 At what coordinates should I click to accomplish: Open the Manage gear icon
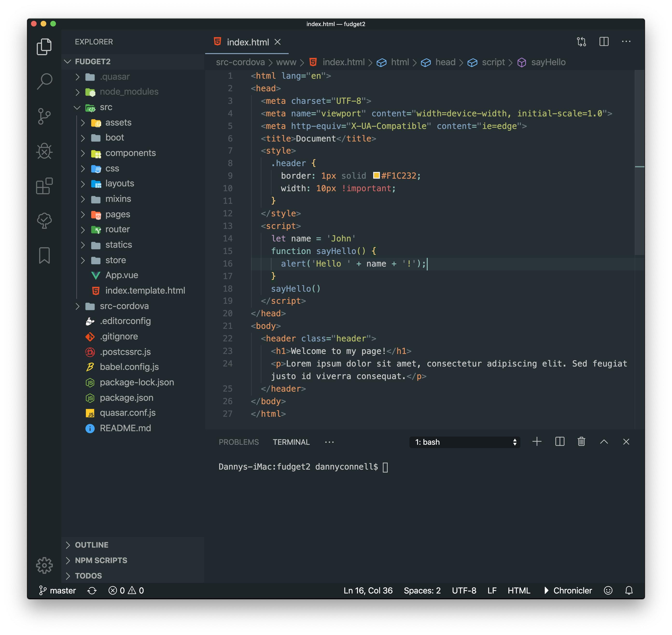click(44, 565)
